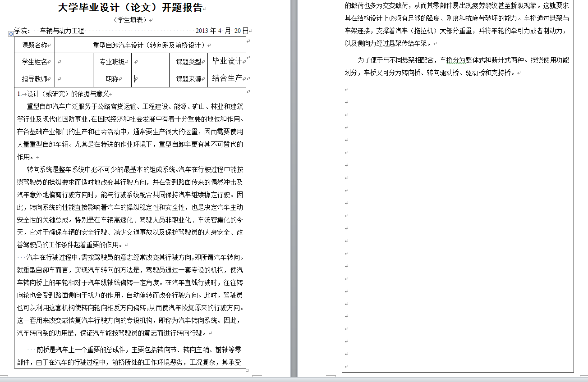The image size is (588, 382).
Task: Click the vertical scrollbar on the right edge
Action: pyautogui.click(x=585, y=180)
